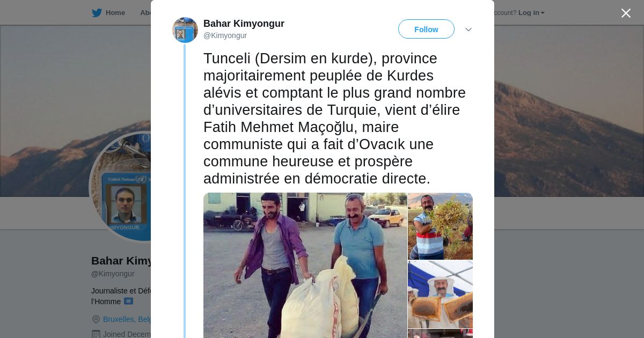Click the profile name in the background page
Viewport: 644px width, 338px height.
coord(121,261)
